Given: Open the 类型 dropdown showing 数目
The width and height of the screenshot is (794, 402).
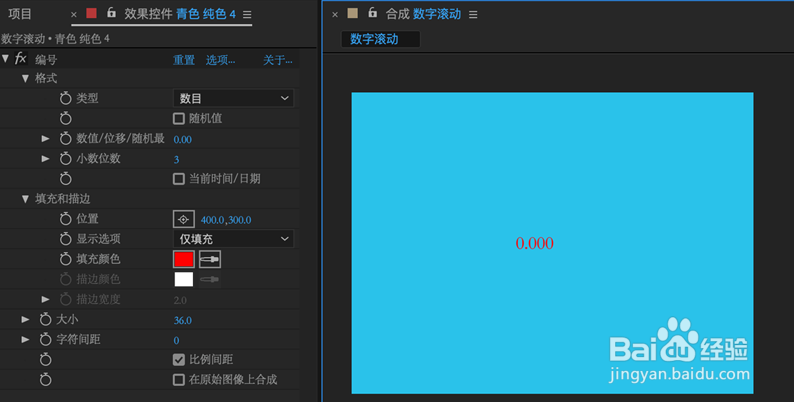Looking at the screenshot, I should coord(233,98).
